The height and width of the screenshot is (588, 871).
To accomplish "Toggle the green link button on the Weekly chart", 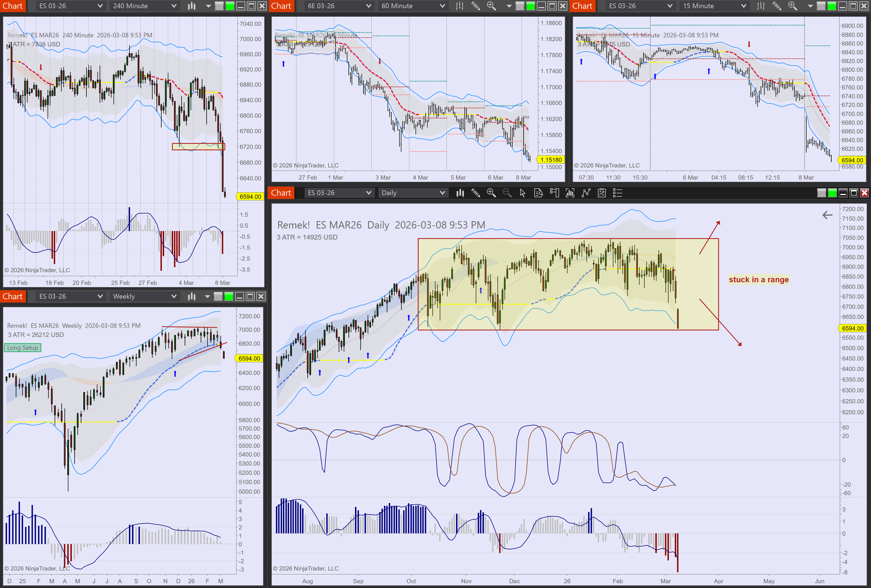I will [229, 296].
